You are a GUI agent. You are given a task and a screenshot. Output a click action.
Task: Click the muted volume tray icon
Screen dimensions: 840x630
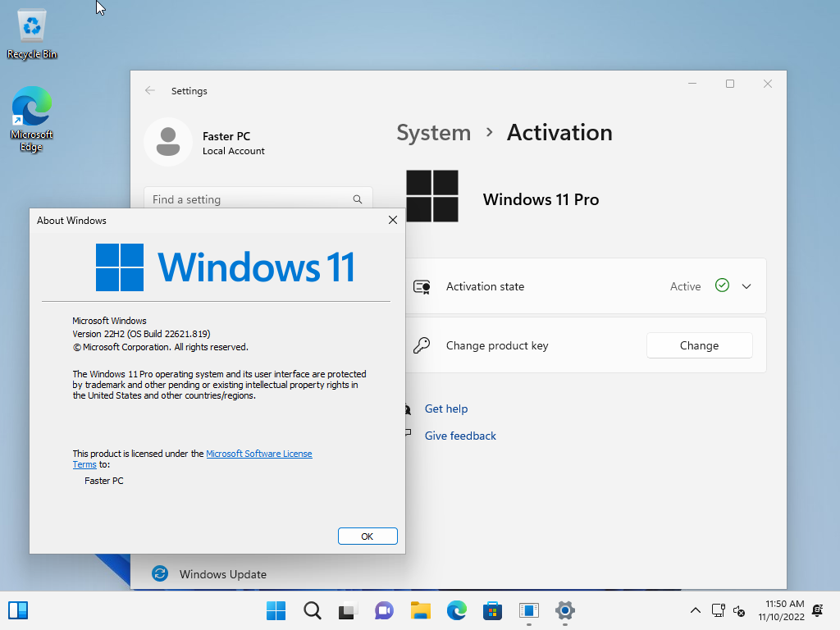[x=739, y=610]
